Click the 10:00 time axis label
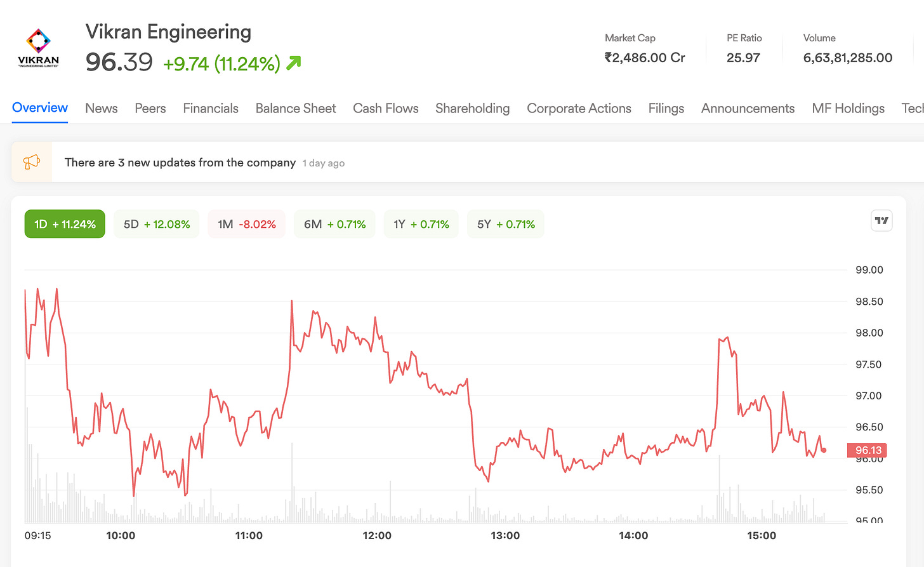This screenshot has height=567, width=924. point(121,535)
